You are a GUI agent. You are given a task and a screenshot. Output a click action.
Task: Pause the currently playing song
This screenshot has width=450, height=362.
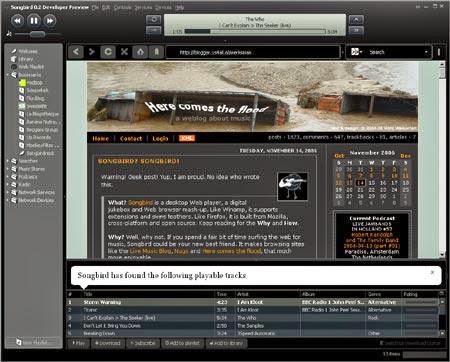tap(34, 21)
